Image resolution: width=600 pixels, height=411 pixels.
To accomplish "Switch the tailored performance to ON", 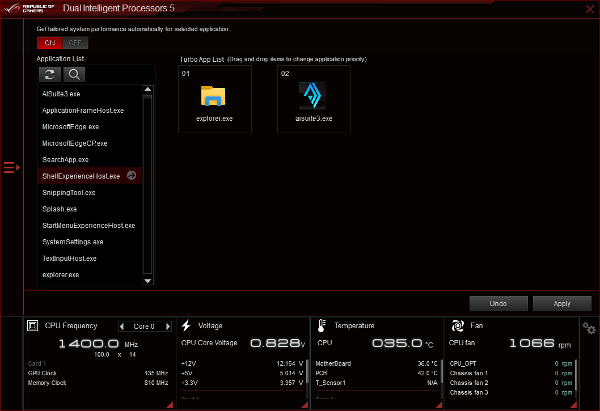I will [49, 43].
